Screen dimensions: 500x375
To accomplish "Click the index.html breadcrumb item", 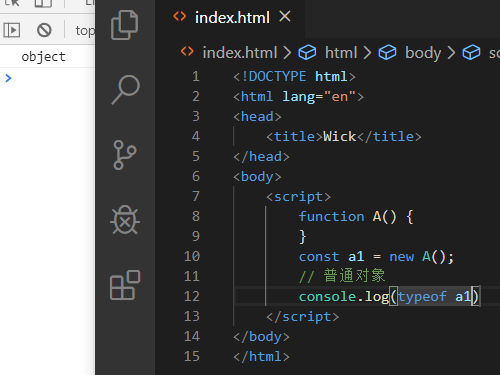I will pyautogui.click(x=240, y=53).
